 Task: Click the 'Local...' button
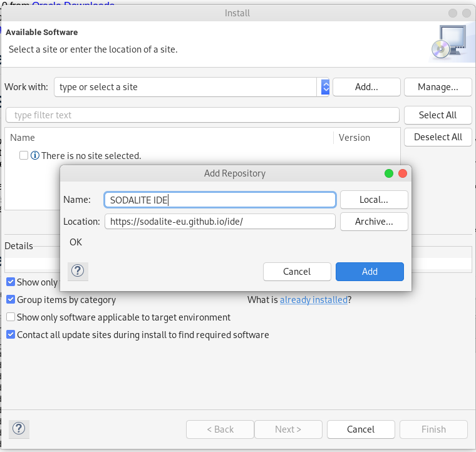tap(374, 200)
